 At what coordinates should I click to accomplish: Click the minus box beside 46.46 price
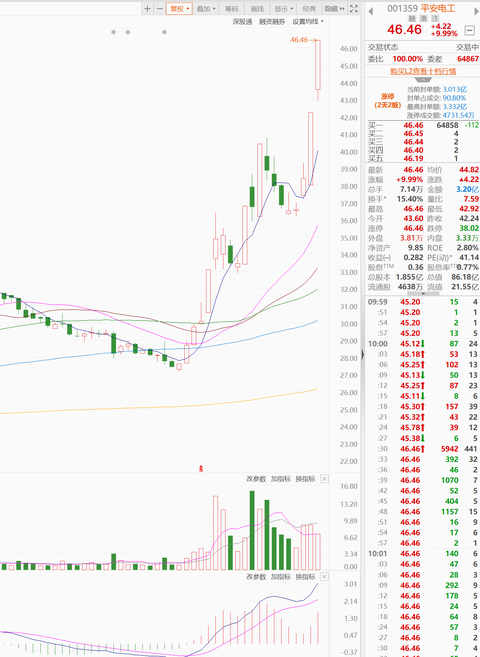[x=470, y=30]
